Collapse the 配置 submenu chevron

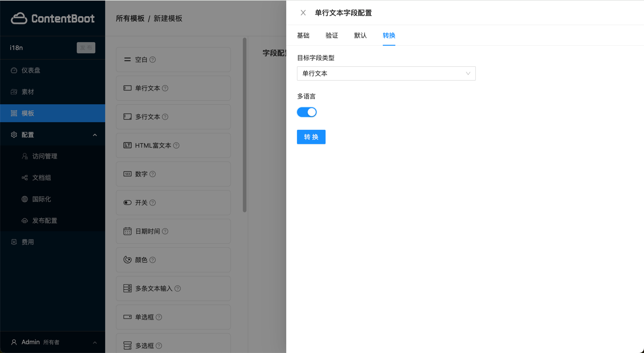[95, 135]
